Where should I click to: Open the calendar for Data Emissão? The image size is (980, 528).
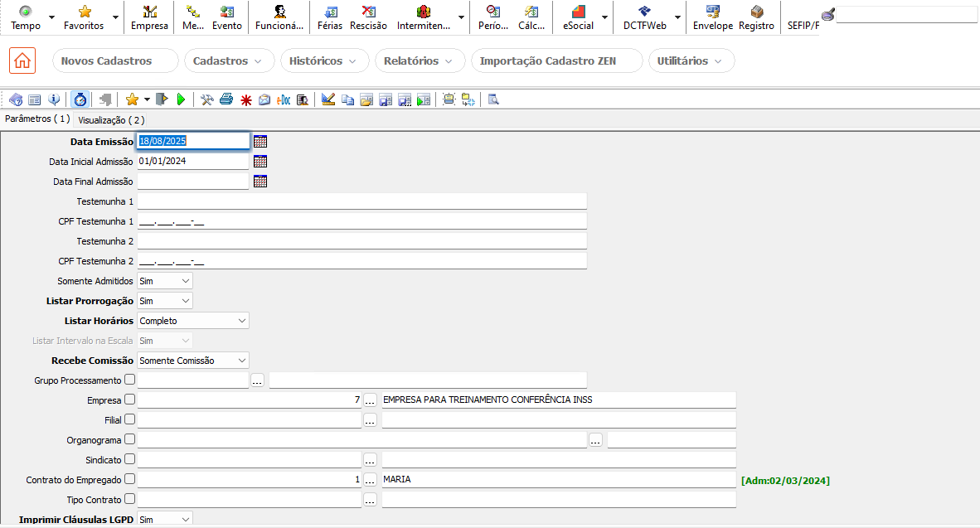coord(260,141)
